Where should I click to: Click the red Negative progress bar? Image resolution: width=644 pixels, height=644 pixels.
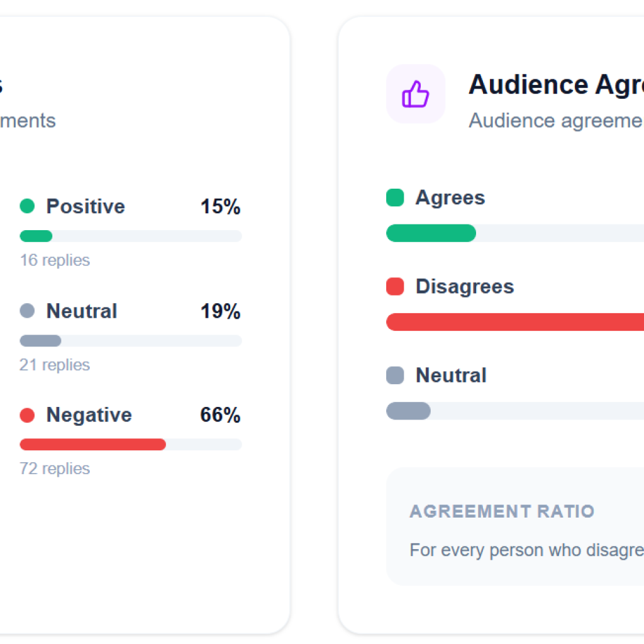click(131, 445)
